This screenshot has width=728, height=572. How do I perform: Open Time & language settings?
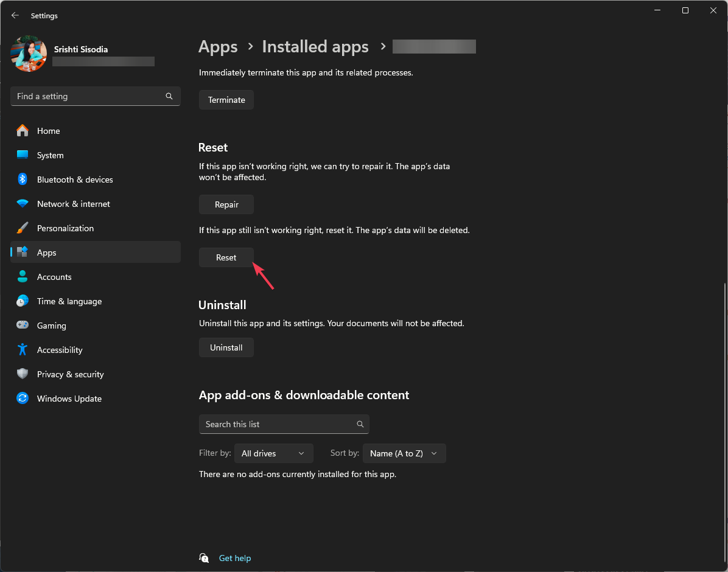click(95, 301)
